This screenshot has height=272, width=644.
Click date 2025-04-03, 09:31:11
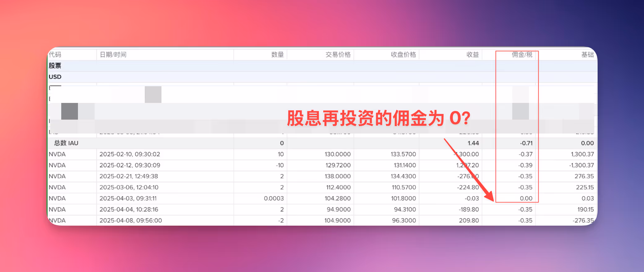(x=128, y=198)
